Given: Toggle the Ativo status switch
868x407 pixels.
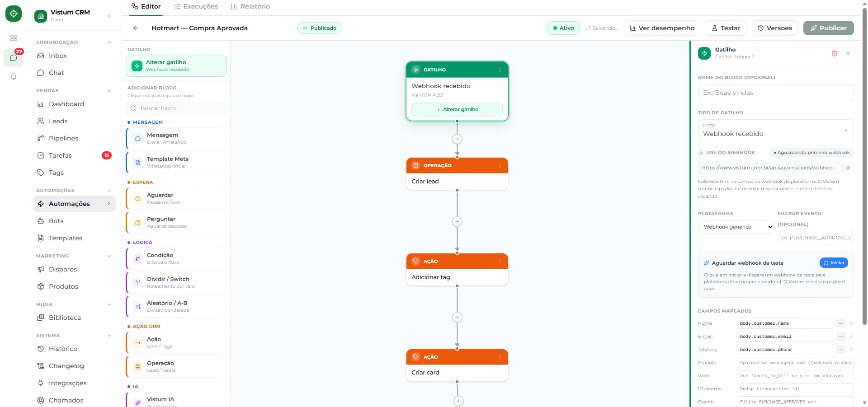Looking at the screenshot, I should (563, 28).
